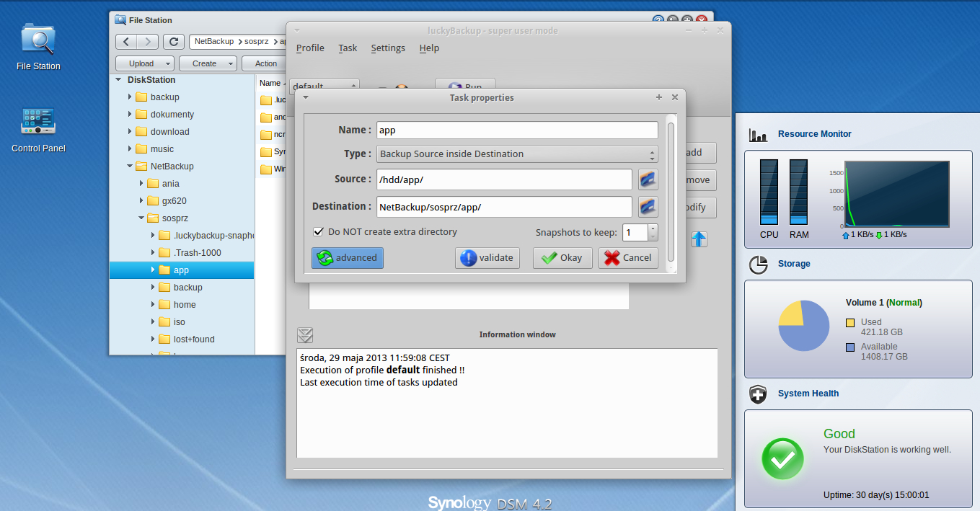Open the Profile menu in luckyBackup
Screen dimensions: 980x511
[x=310, y=48]
